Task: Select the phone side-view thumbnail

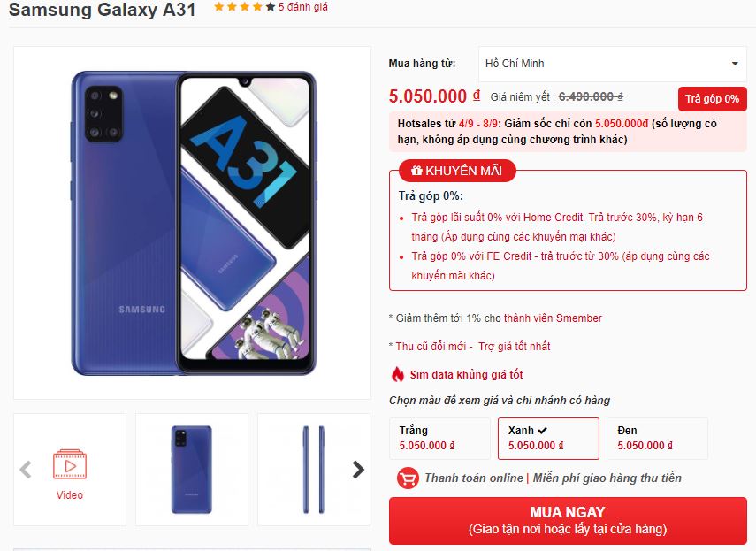Action: coord(314,469)
